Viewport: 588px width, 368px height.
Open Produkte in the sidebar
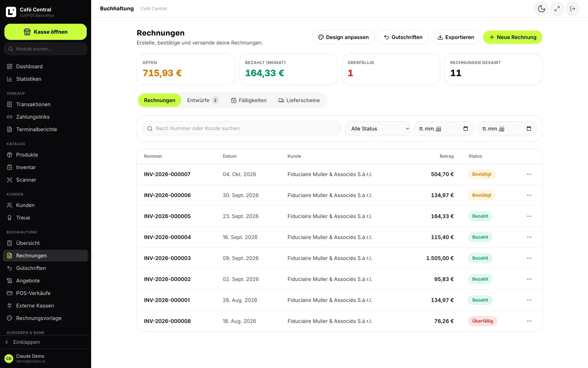[46, 155]
